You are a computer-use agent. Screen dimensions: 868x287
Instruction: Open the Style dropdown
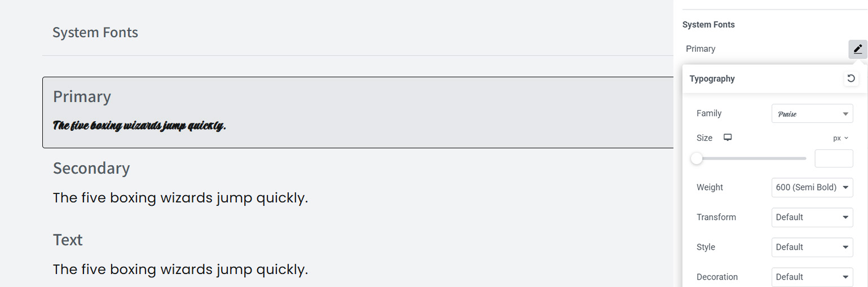pos(812,247)
